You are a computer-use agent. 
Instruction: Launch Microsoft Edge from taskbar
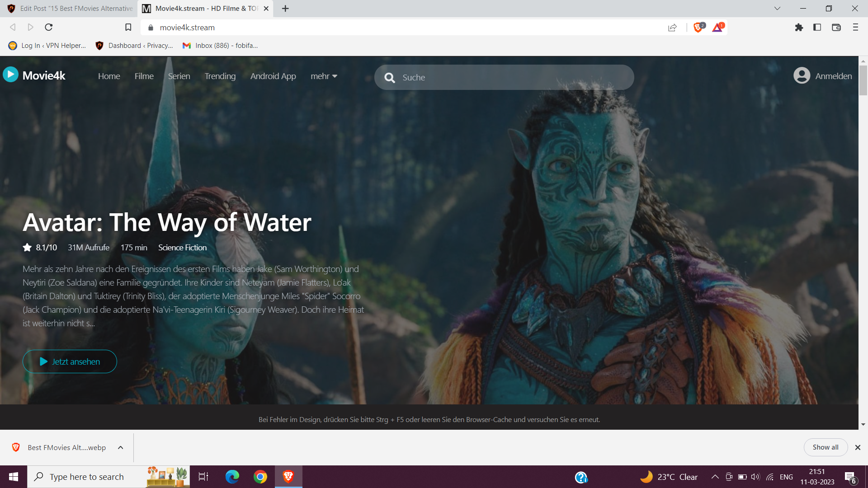[232, 477]
